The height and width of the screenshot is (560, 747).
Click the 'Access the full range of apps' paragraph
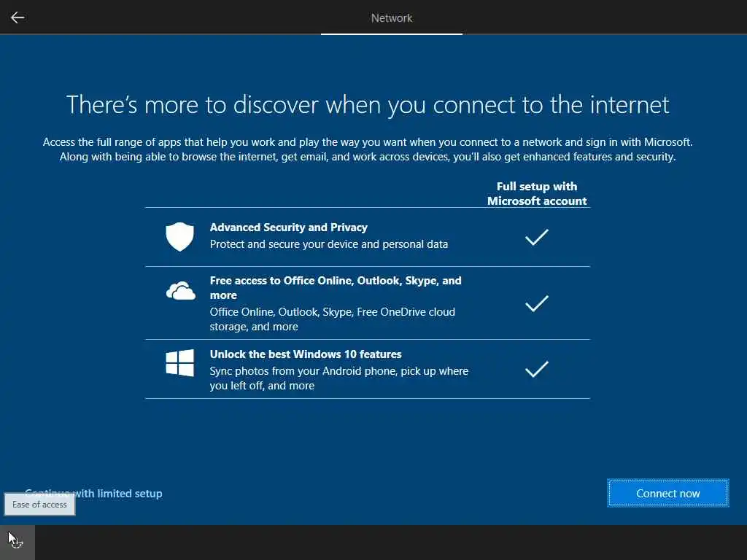click(368, 149)
